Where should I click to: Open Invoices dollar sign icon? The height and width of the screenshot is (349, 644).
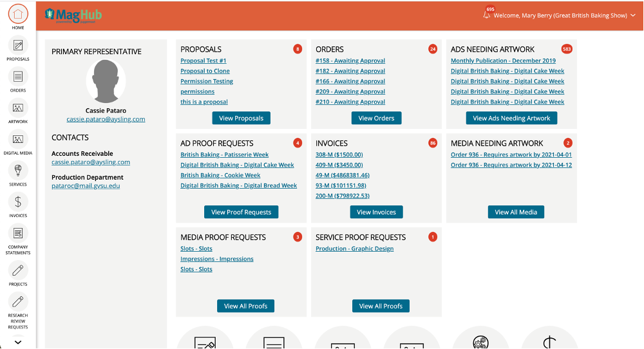point(18,202)
